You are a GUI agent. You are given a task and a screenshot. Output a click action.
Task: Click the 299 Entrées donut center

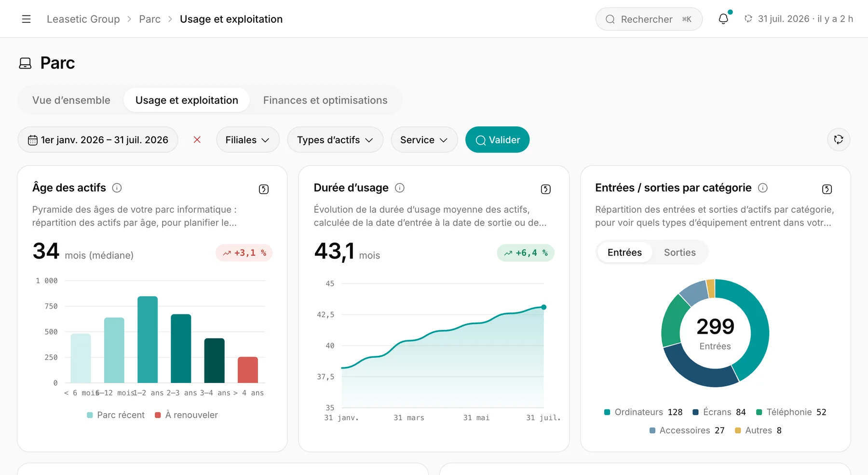click(x=715, y=333)
